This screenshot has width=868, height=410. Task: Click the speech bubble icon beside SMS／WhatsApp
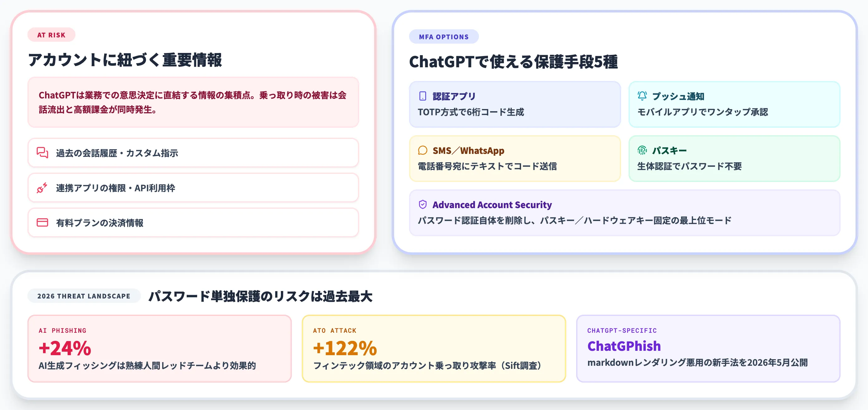[422, 150]
